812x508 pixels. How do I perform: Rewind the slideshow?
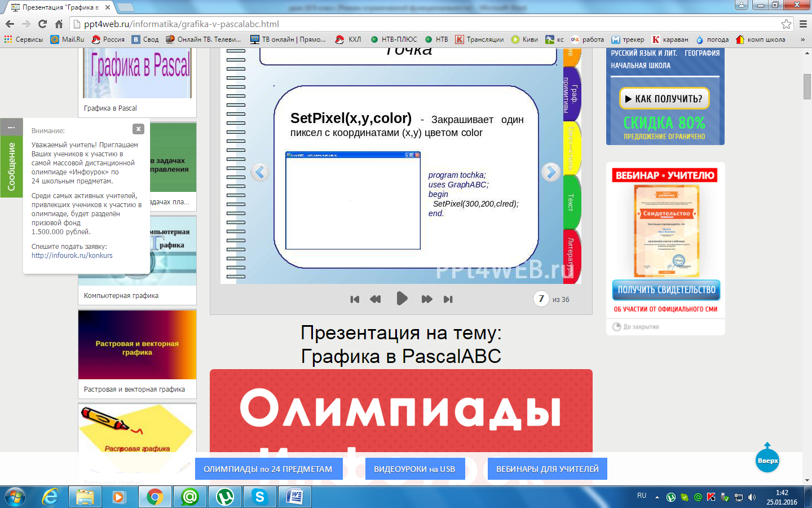(x=376, y=299)
